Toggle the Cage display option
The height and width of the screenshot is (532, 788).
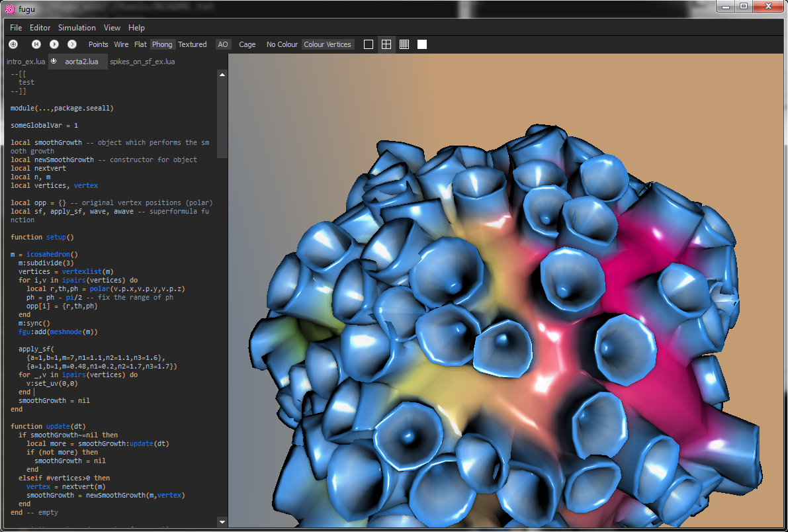(247, 44)
